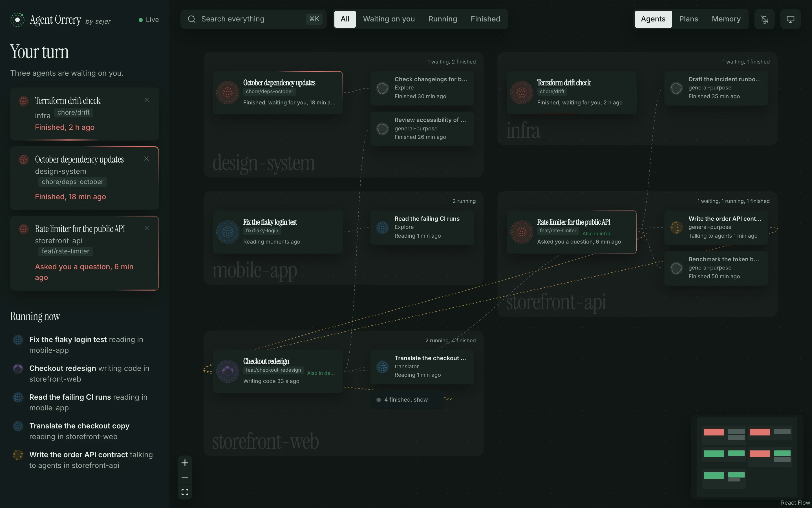This screenshot has width=812, height=508.
Task: Click the Live status indicator
Action: (x=149, y=20)
